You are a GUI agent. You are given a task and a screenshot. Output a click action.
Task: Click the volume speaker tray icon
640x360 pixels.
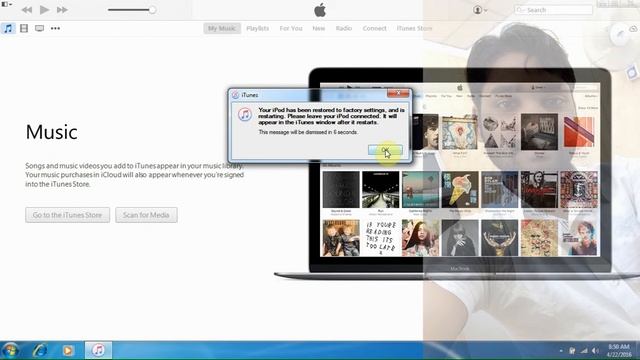(x=595, y=351)
